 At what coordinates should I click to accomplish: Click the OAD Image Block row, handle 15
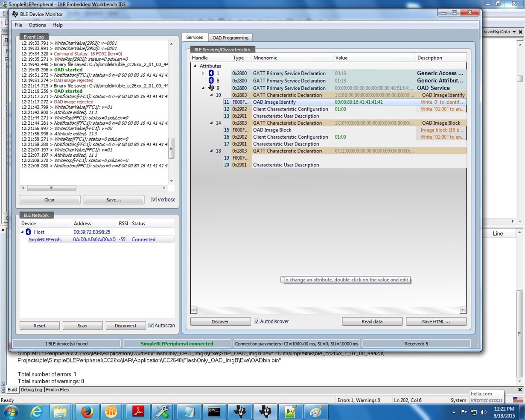pos(344,130)
